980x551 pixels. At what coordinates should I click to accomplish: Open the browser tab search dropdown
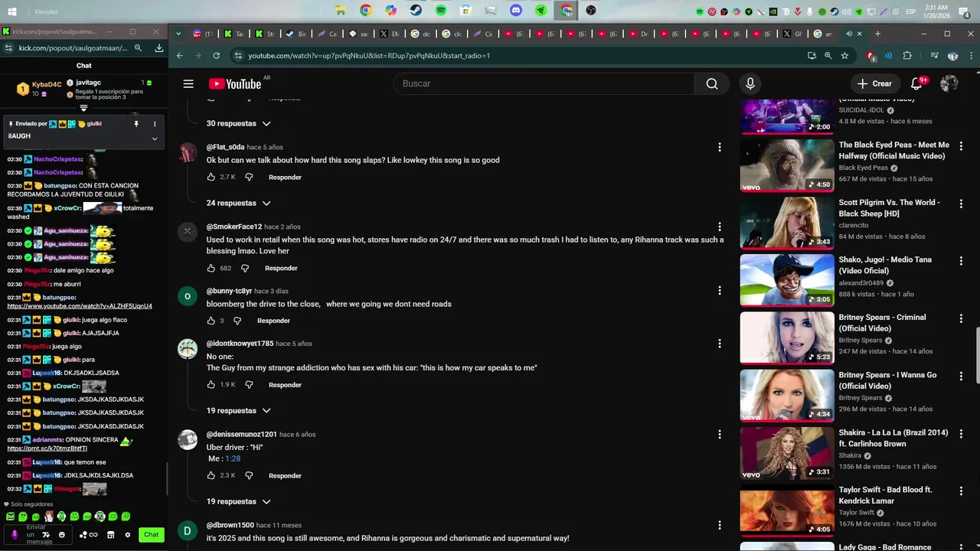(x=178, y=34)
